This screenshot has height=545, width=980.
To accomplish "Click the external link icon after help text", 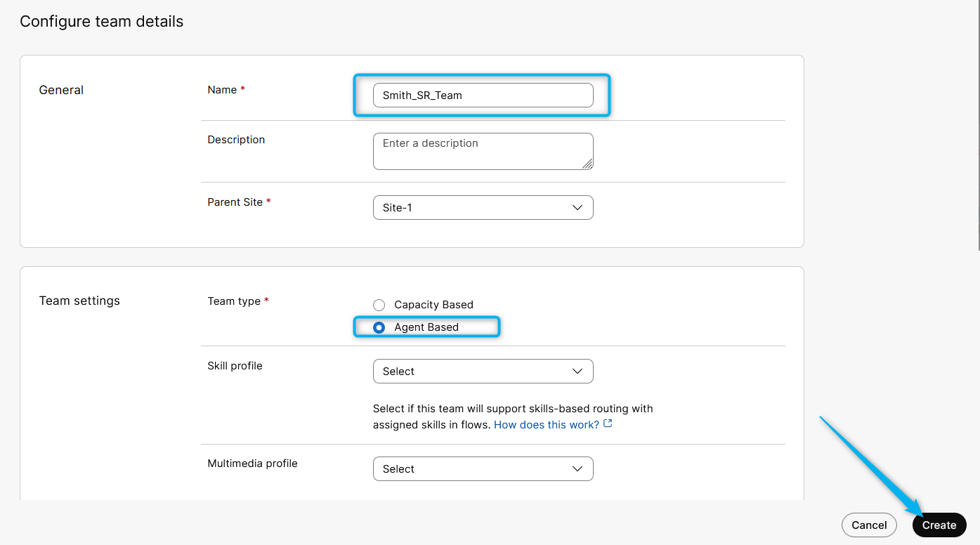I will pos(608,423).
